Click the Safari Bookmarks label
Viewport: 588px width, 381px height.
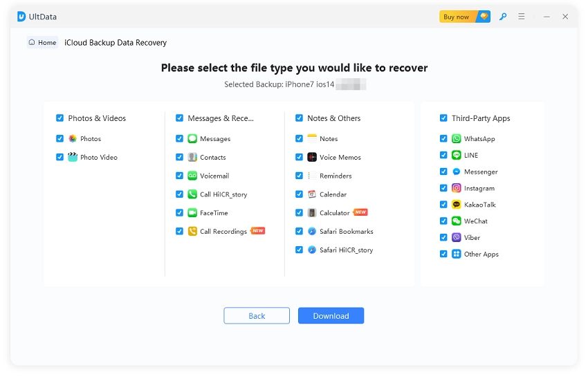[x=346, y=232]
